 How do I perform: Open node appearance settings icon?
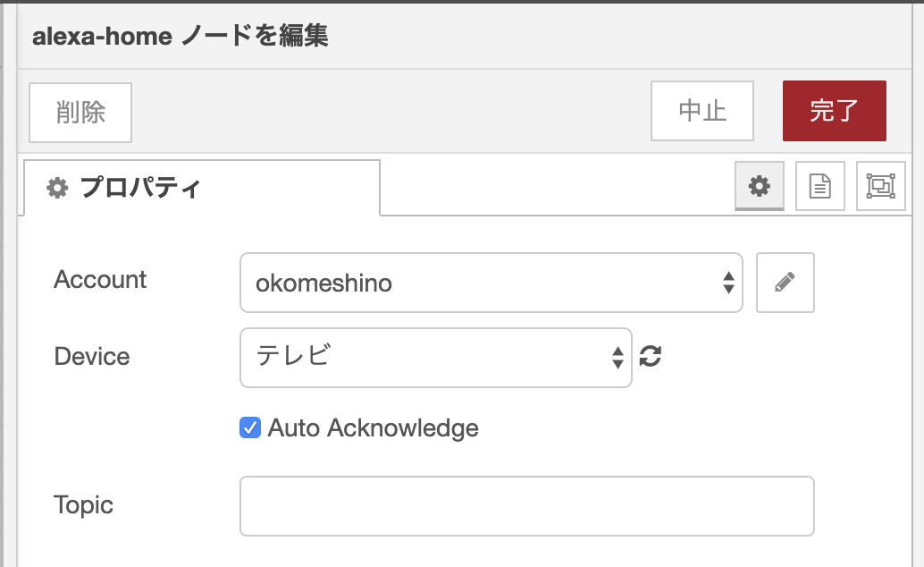point(880,186)
